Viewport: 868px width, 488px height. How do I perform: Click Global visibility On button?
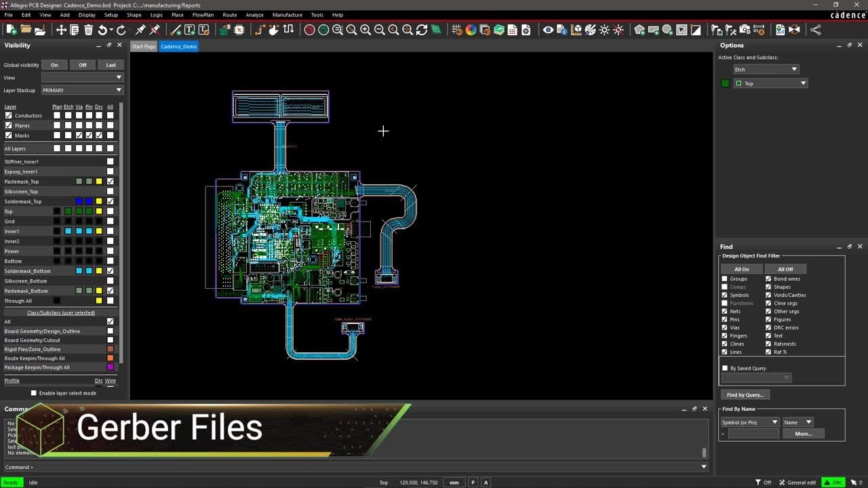click(x=54, y=65)
